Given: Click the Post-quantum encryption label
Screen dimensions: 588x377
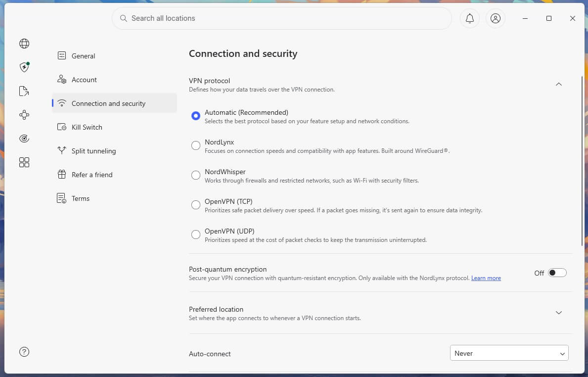Looking at the screenshot, I should [227, 269].
